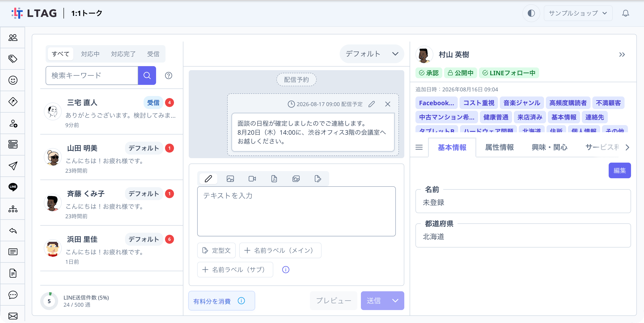The image size is (644, 323).
Task: Switch to the 興味・関心 tab
Action: [x=549, y=147]
